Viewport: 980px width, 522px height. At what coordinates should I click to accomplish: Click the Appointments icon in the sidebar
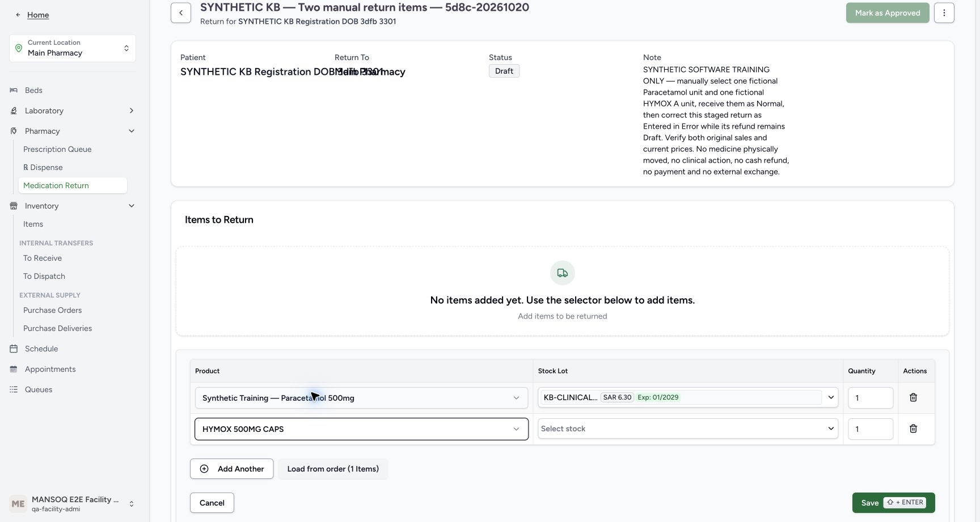tap(14, 369)
